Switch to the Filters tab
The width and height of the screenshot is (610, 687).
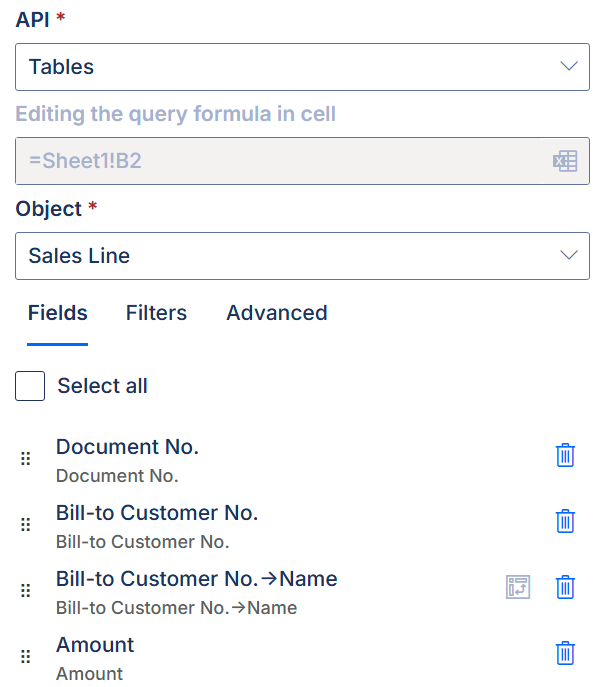click(156, 313)
